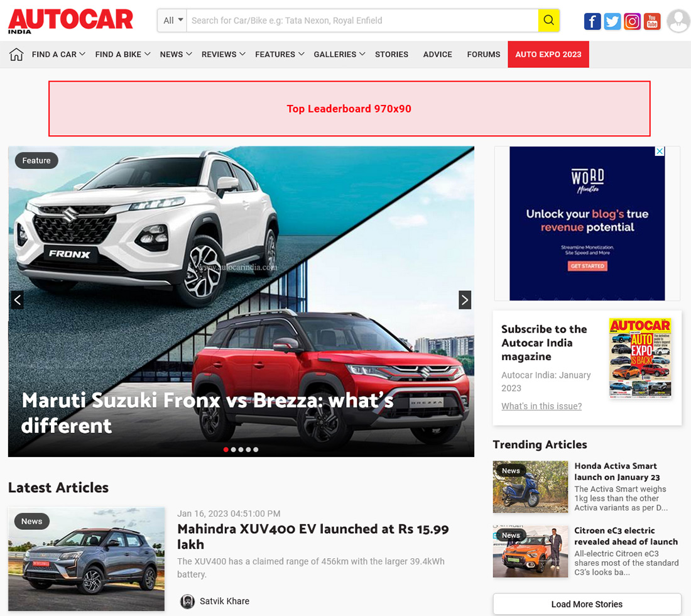
Task: Open Fronx vs Brezza feature headline
Action: pos(207,413)
